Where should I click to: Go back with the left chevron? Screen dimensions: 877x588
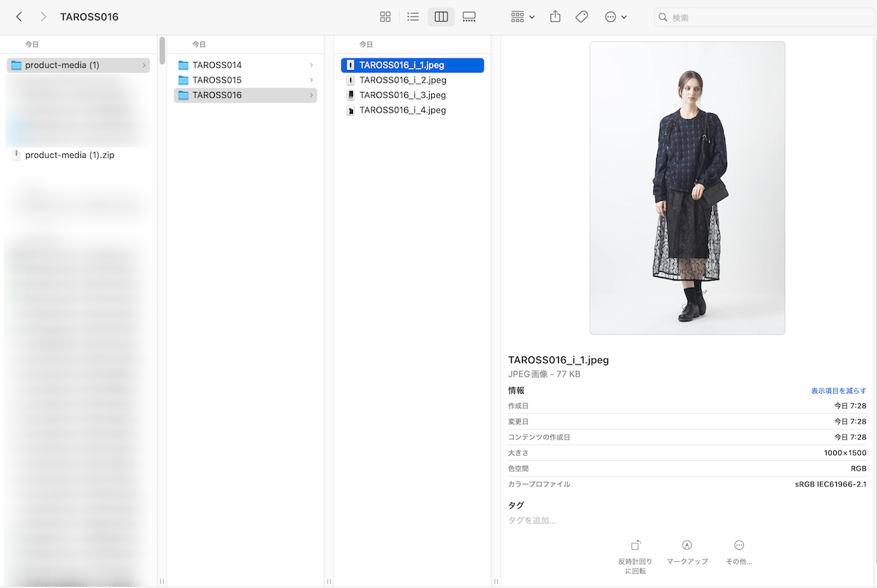pyautogui.click(x=19, y=17)
